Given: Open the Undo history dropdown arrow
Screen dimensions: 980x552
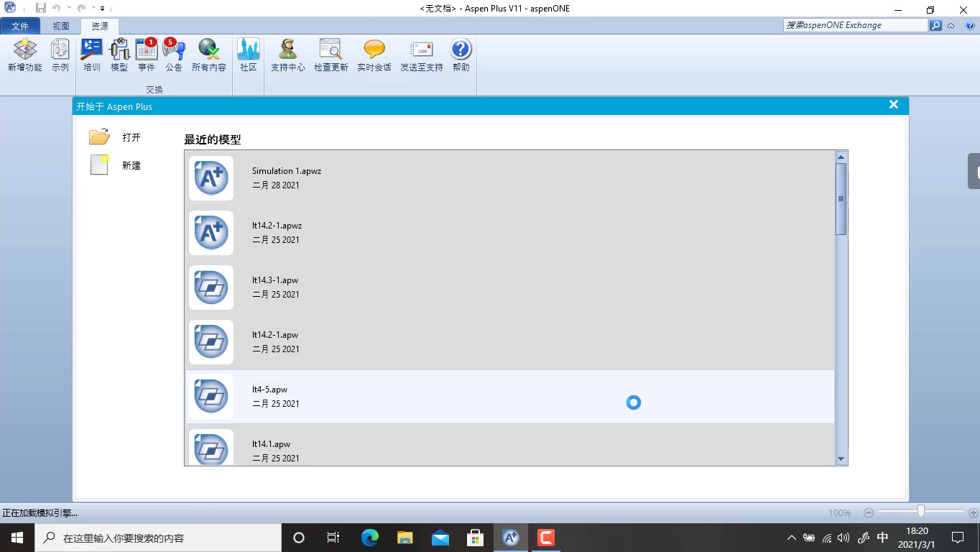Looking at the screenshot, I should pyautogui.click(x=68, y=9).
